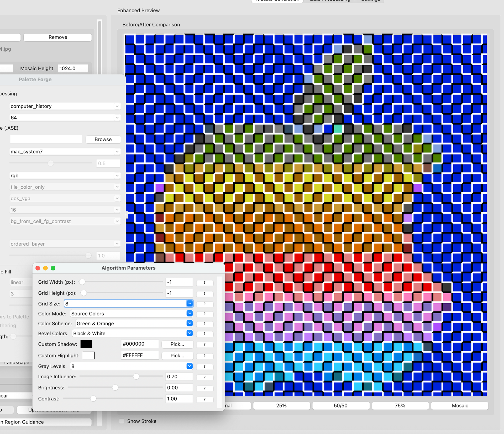Click the help icon next to Color Scheme
The height and width of the screenshot is (434, 504).
point(205,324)
